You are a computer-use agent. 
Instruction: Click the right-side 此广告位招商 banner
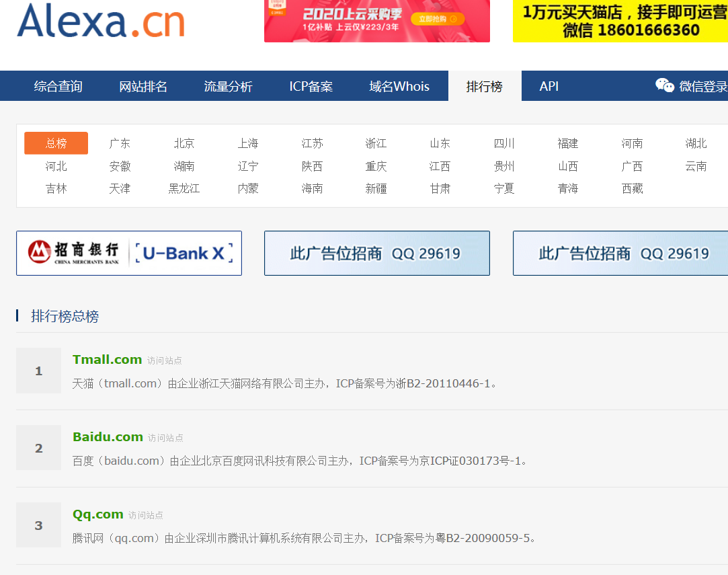pos(620,253)
